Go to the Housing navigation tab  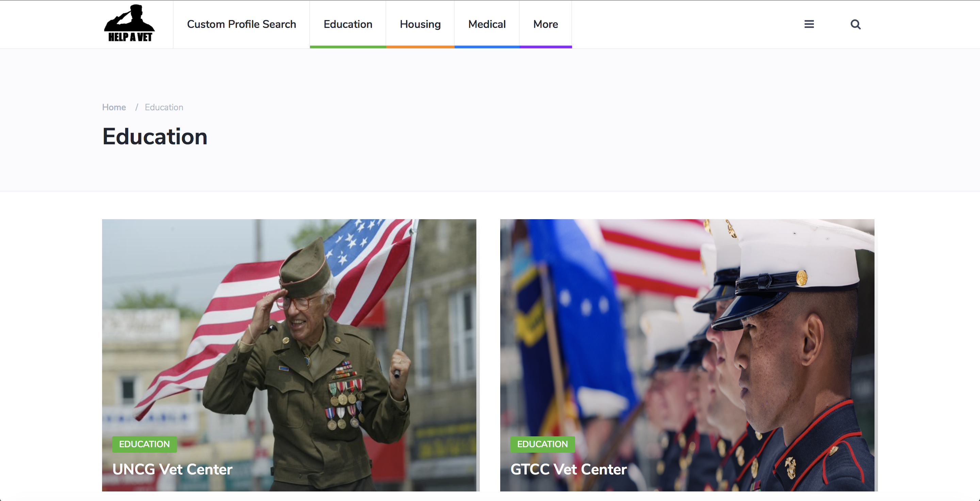420,25
